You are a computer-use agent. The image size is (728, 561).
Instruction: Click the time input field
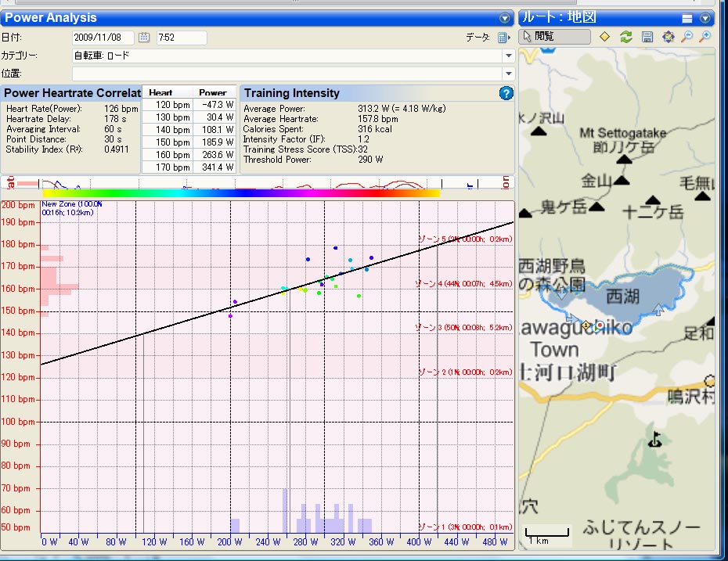[181, 38]
